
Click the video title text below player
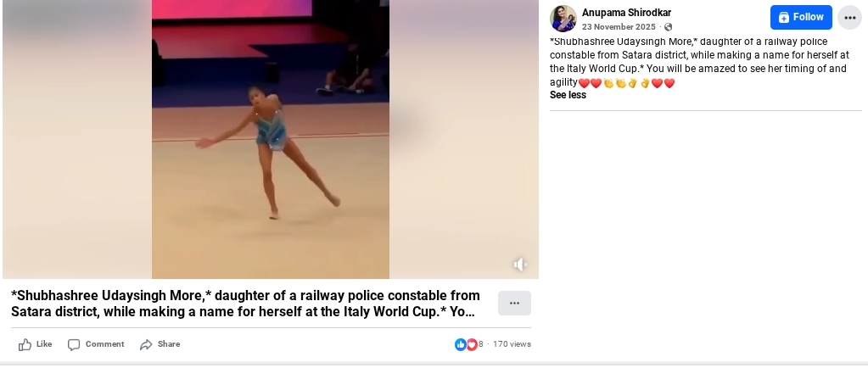coord(245,304)
